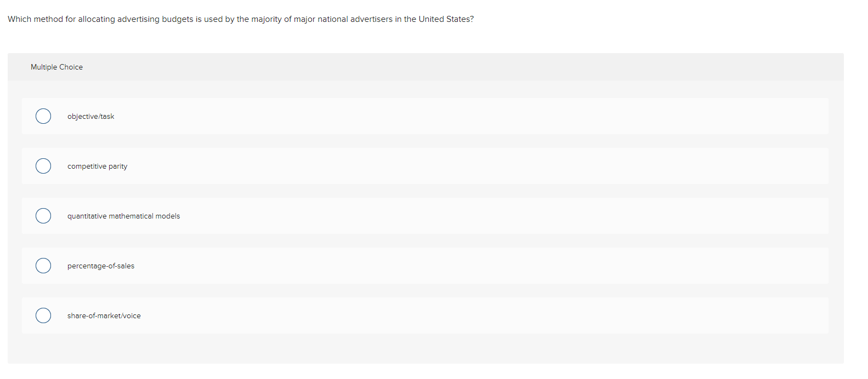The height and width of the screenshot is (379, 868).
Task: Click the objective/task option text
Action: coord(90,116)
